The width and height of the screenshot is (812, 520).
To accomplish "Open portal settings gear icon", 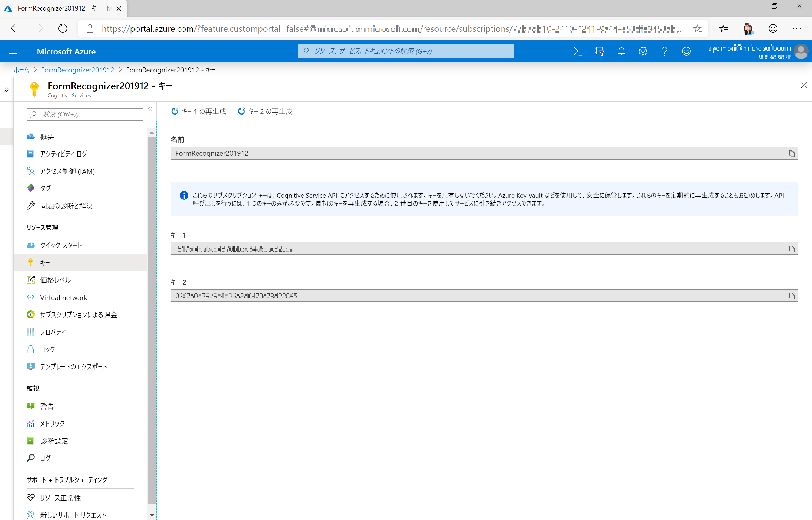I will pyautogui.click(x=643, y=51).
